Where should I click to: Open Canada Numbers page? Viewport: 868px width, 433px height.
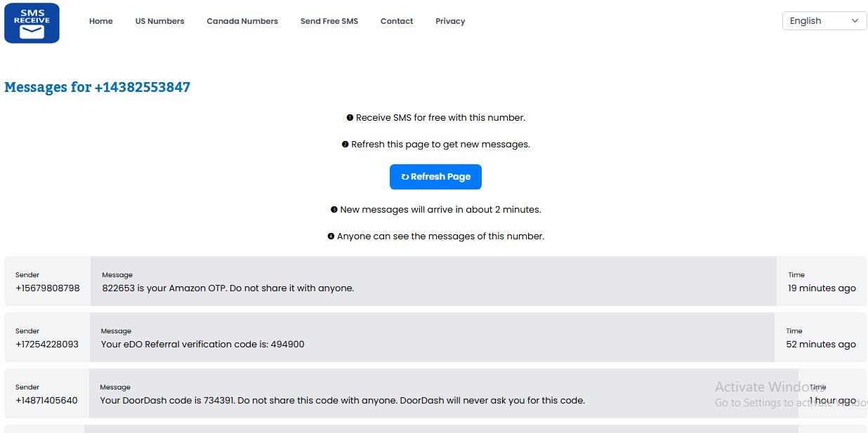(x=242, y=21)
